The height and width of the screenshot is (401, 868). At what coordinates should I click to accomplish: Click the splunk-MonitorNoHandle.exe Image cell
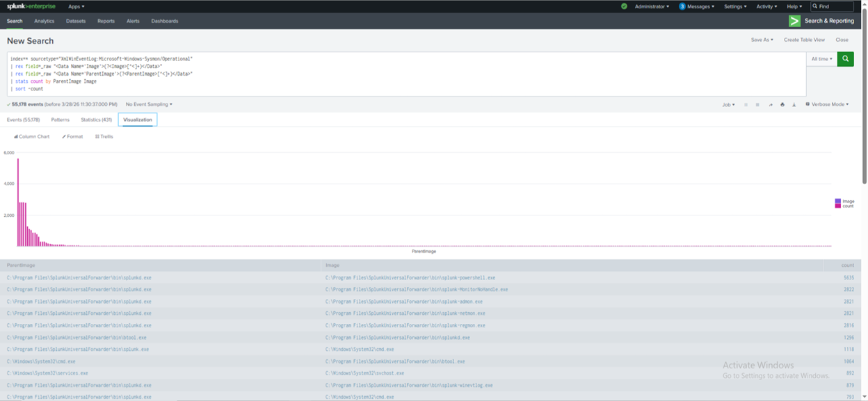(417, 289)
